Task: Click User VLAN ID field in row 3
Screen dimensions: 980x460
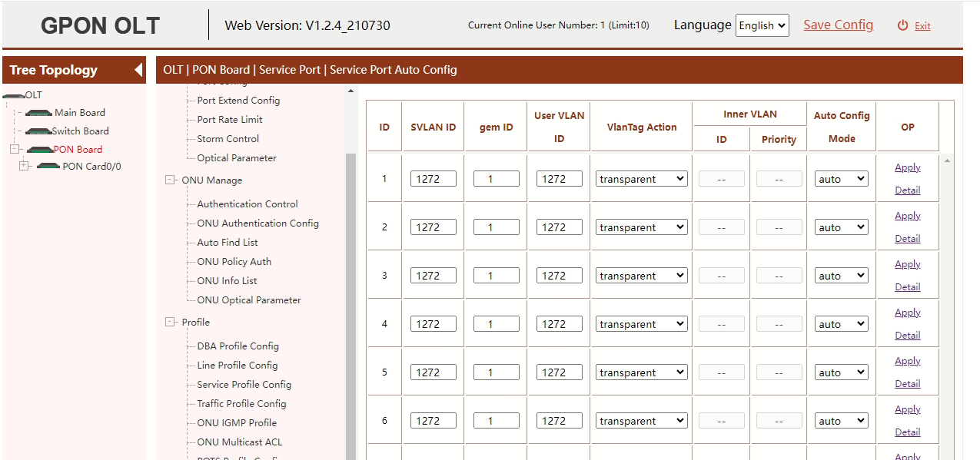Action: point(560,276)
